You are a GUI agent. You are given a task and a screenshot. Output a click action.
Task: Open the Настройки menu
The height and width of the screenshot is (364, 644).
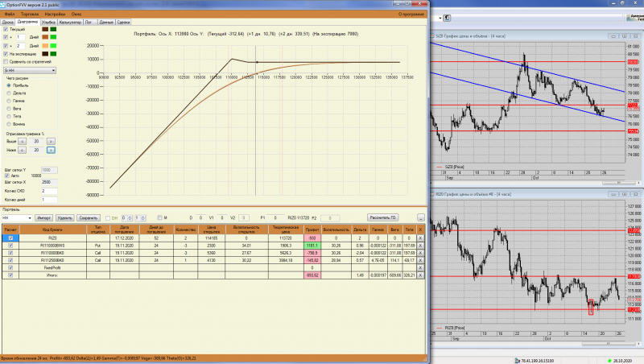point(55,14)
